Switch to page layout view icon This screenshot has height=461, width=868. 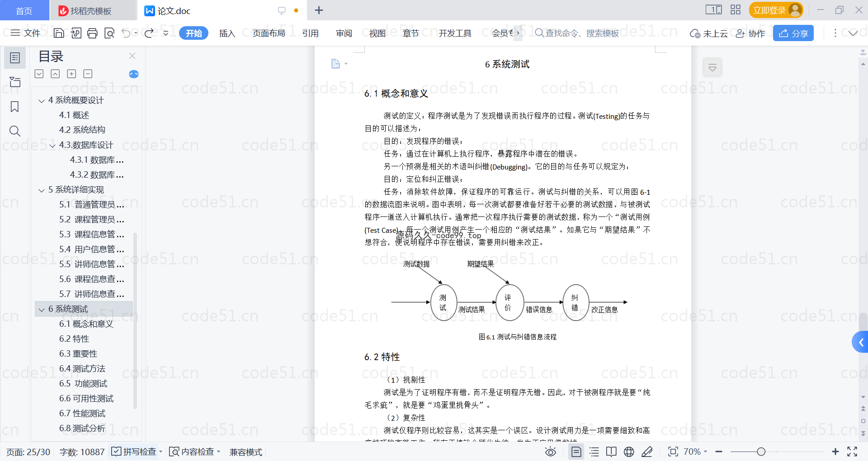576,452
